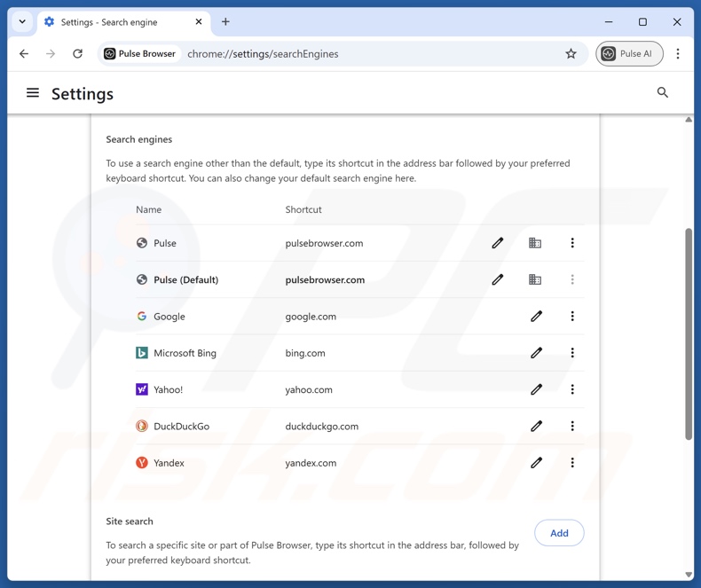Reload the settings page

point(78,53)
